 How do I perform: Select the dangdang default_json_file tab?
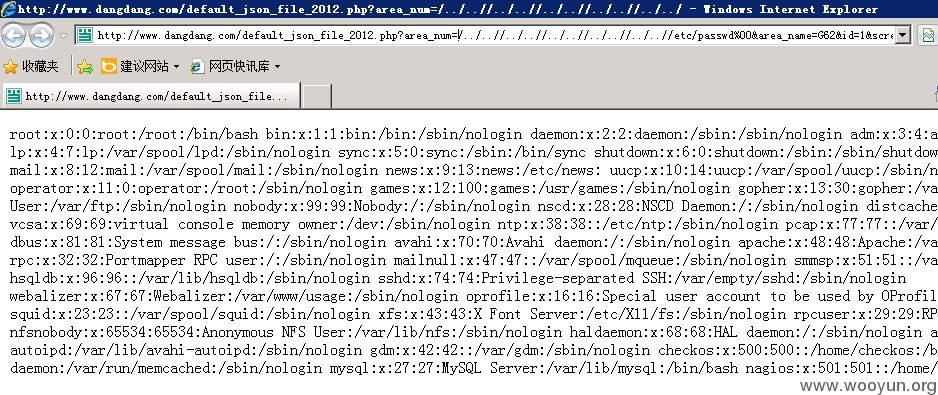(150, 96)
